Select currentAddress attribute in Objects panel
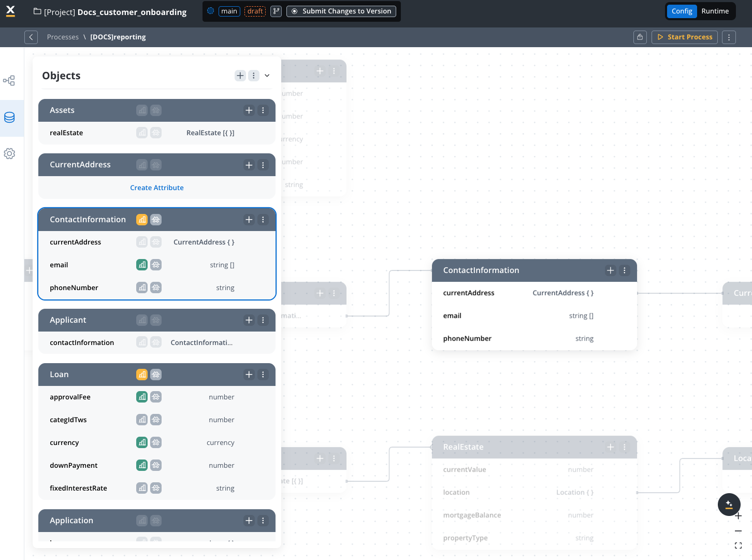The width and height of the screenshot is (752, 560). tap(157, 242)
